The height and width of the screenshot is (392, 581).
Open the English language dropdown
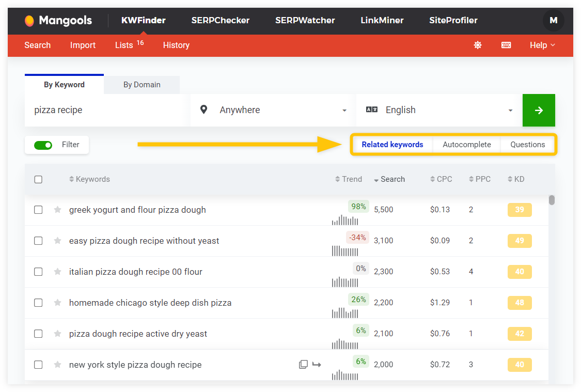tap(444, 109)
